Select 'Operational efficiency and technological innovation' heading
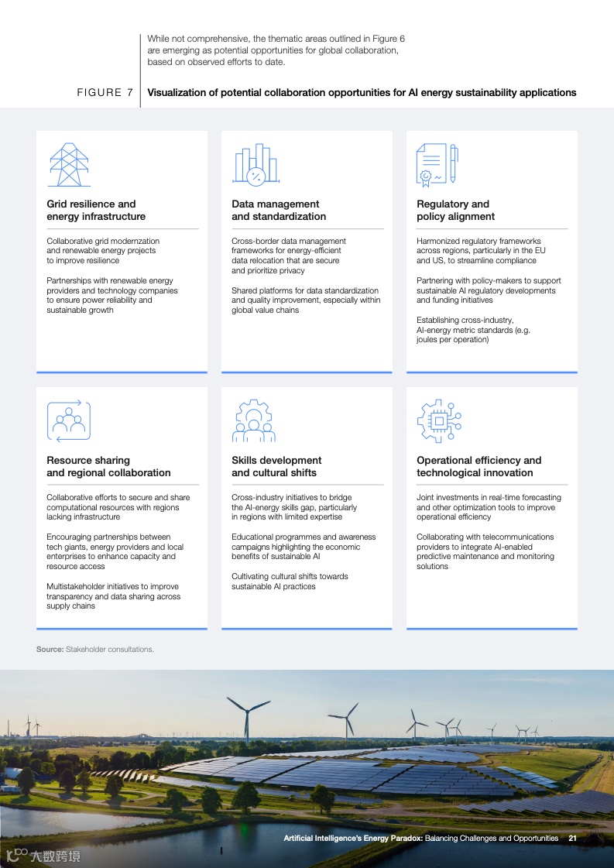 [x=479, y=467]
